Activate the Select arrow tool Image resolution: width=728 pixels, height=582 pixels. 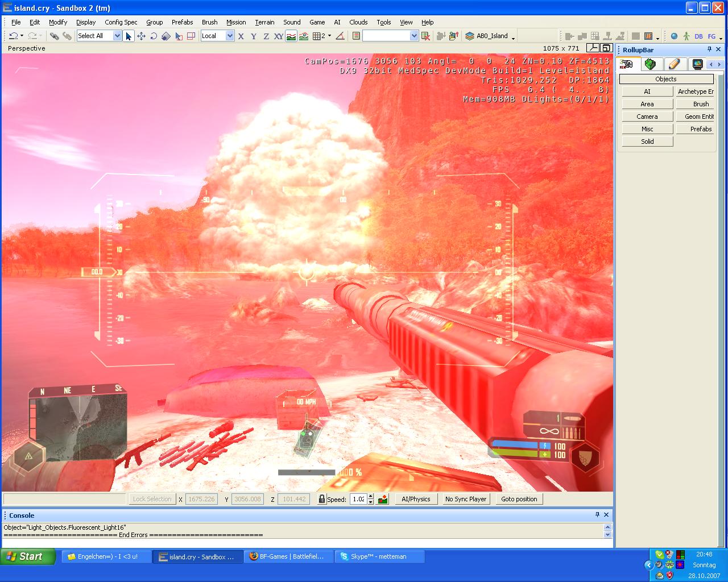pyautogui.click(x=129, y=36)
